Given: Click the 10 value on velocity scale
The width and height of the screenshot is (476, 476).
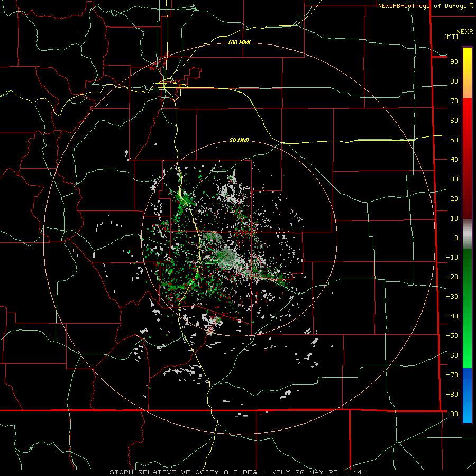Looking at the screenshot, I should coord(454,218).
